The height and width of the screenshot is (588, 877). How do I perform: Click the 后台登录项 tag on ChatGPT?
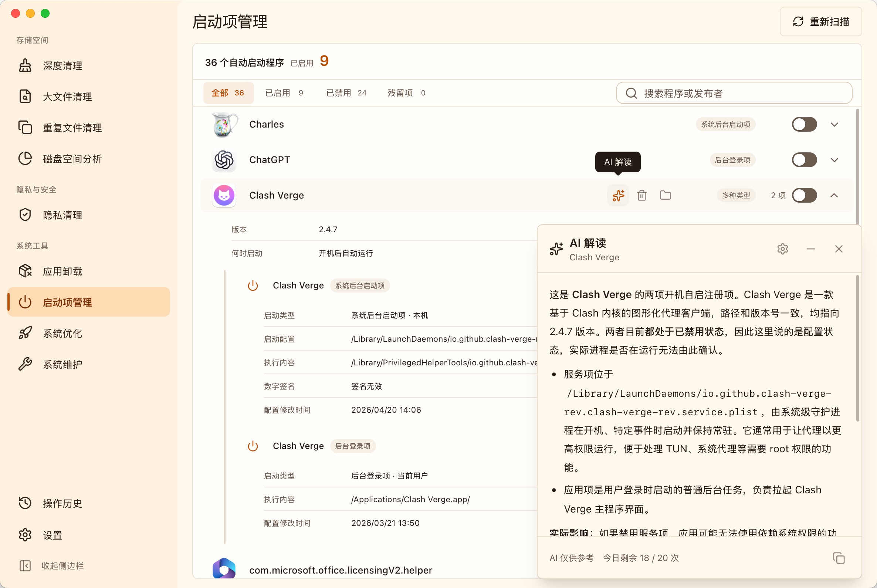coord(732,160)
